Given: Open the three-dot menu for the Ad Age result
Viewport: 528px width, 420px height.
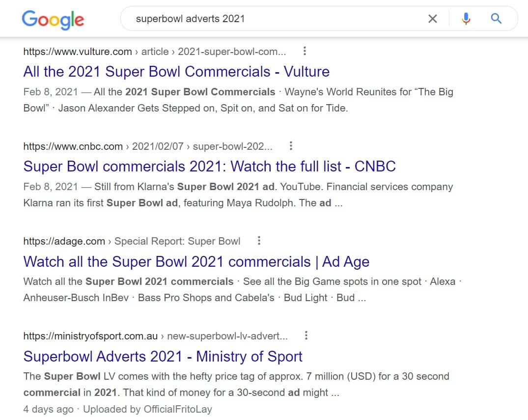Looking at the screenshot, I should (259, 241).
